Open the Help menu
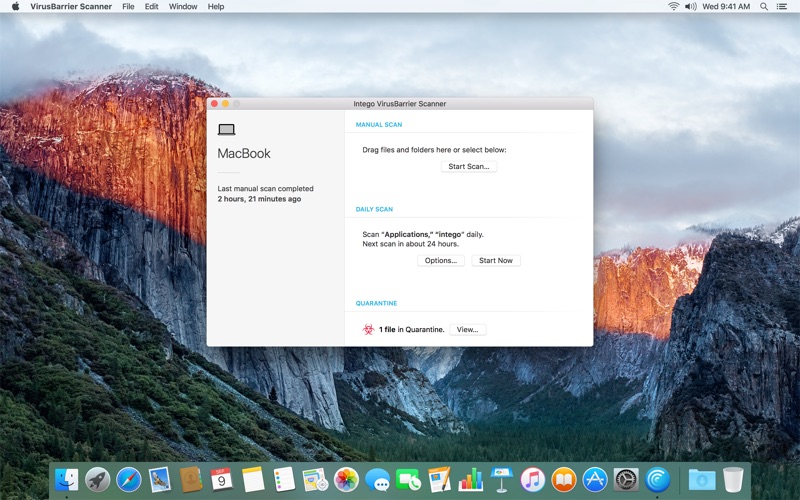This screenshot has width=800, height=500. [216, 6]
